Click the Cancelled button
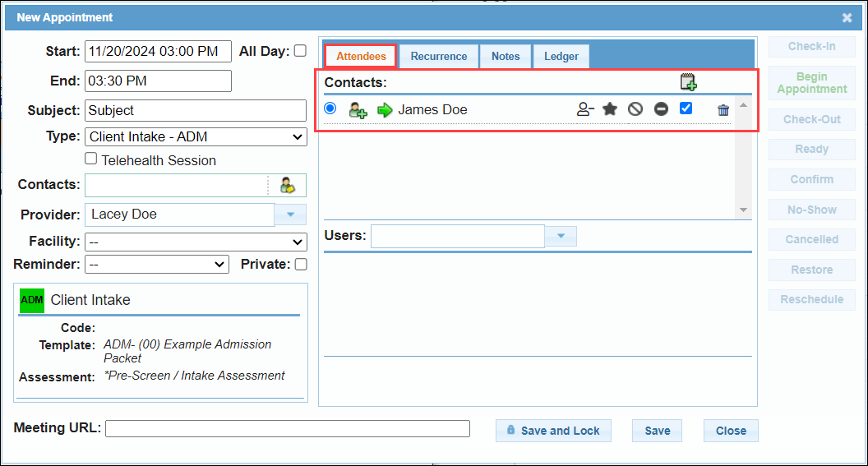Viewport: 868px width, 466px height. [x=811, y=240]
